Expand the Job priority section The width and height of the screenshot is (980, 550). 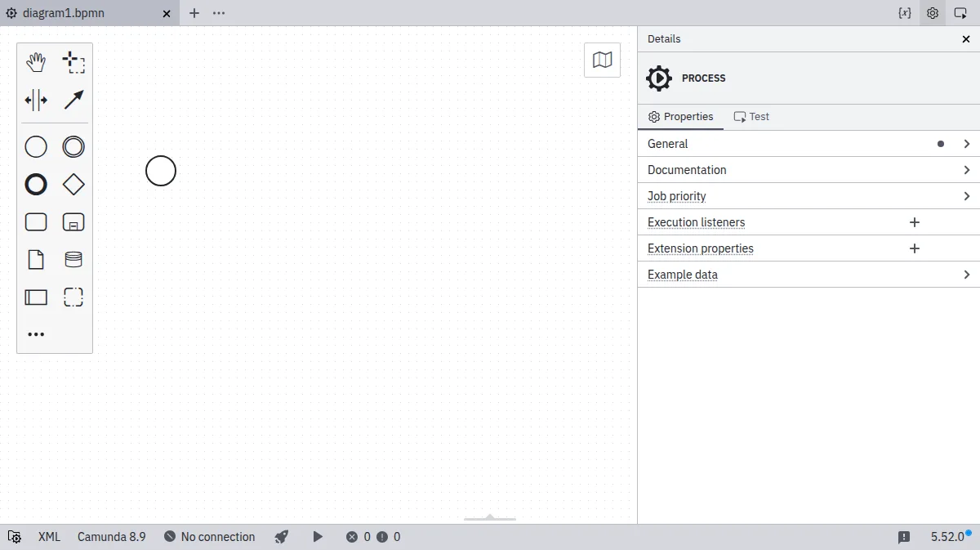tap(808, 196)
